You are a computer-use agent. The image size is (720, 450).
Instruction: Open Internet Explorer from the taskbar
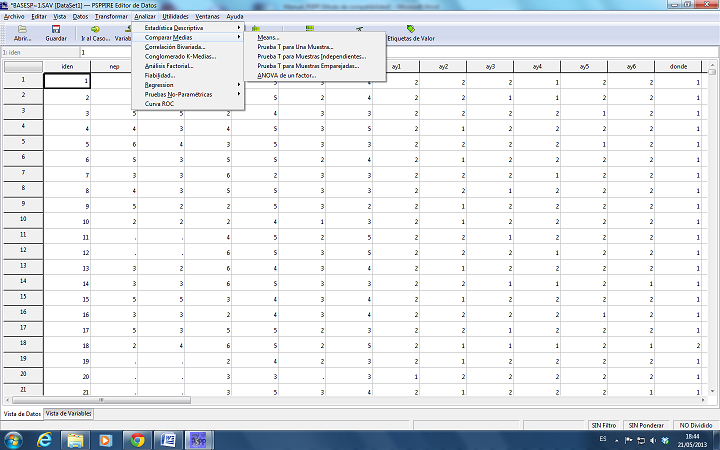click(46, 439)
